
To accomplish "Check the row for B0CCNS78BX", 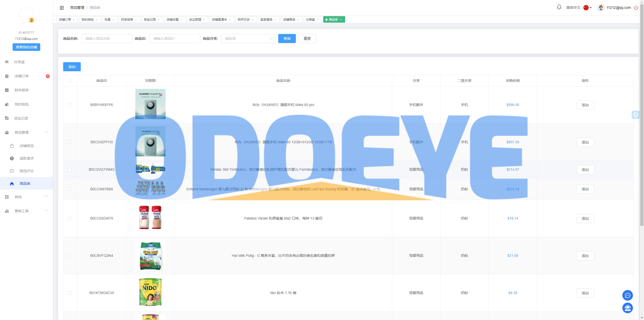I will [x=70, y=189].
